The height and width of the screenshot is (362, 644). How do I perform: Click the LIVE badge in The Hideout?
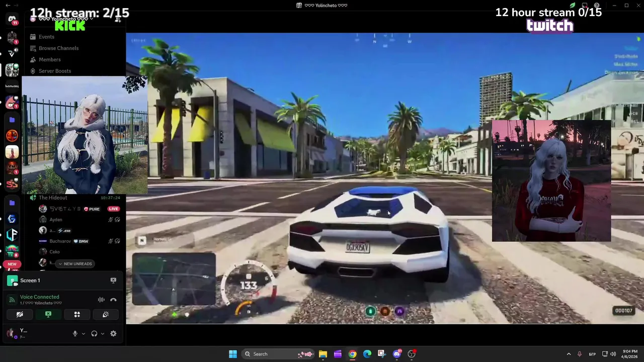click(x=113, y=209)
